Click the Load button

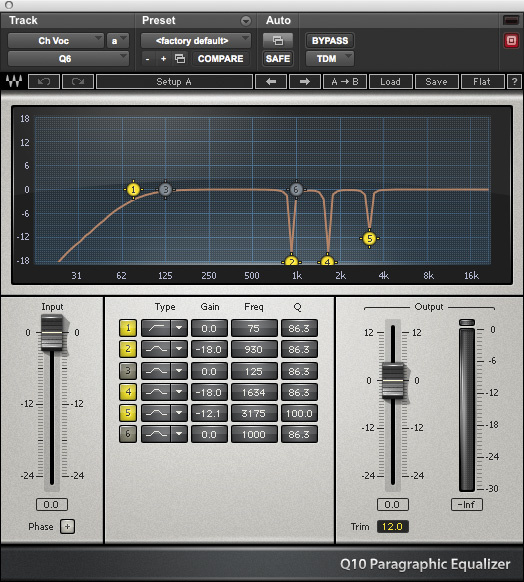click(x=390, y=82)
